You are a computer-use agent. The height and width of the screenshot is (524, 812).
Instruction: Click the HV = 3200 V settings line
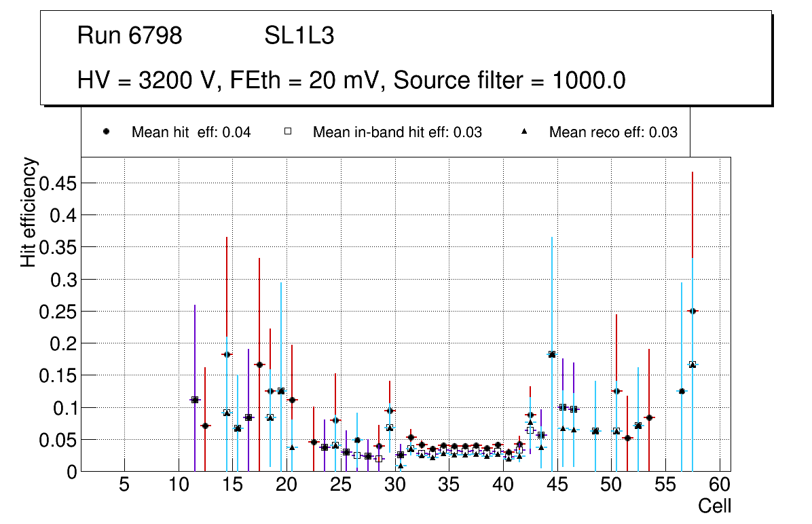pos(351,81)
